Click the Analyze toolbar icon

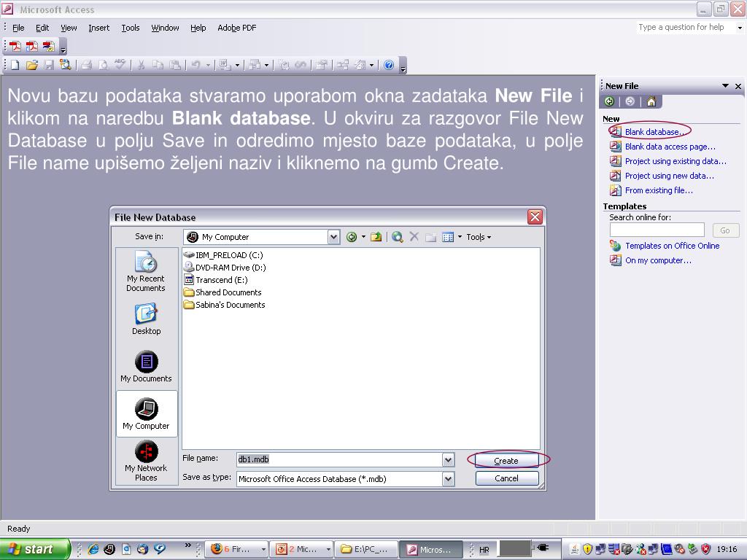pos(255,65)
